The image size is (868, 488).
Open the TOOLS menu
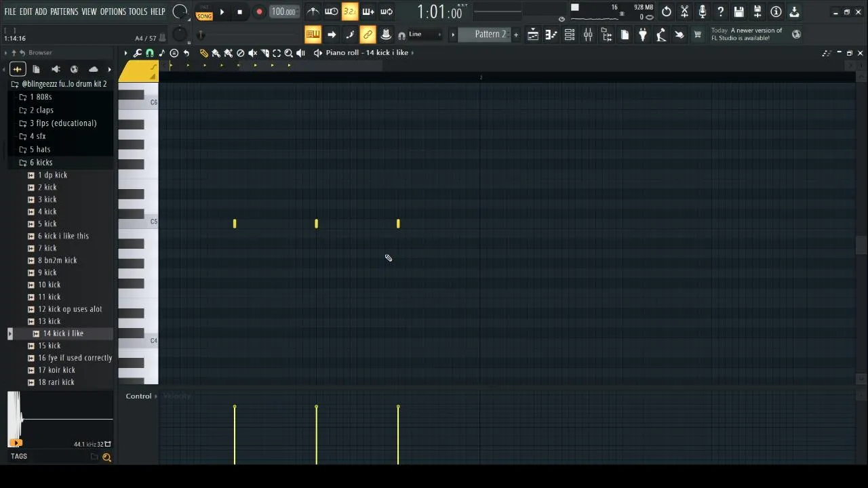(x=138, y=12)
